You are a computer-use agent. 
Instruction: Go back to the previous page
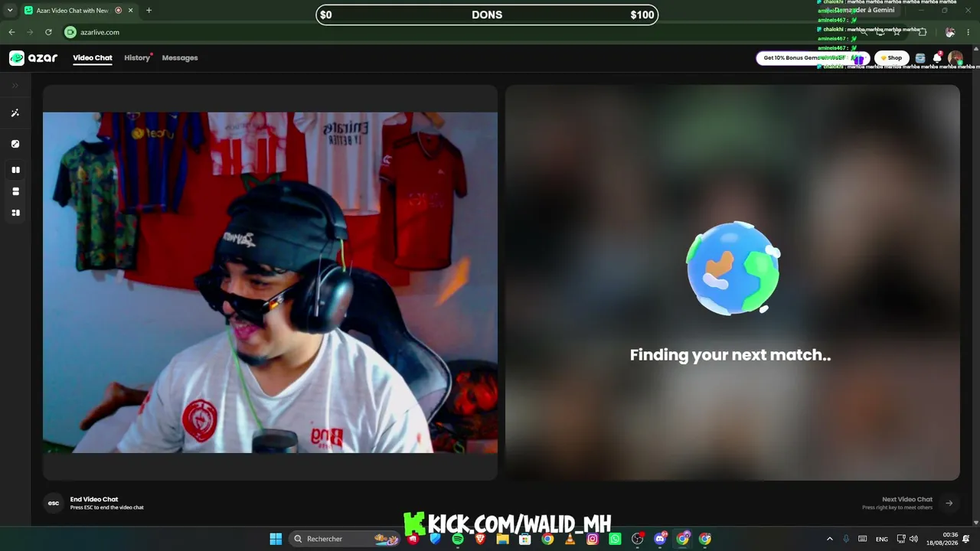11,32
